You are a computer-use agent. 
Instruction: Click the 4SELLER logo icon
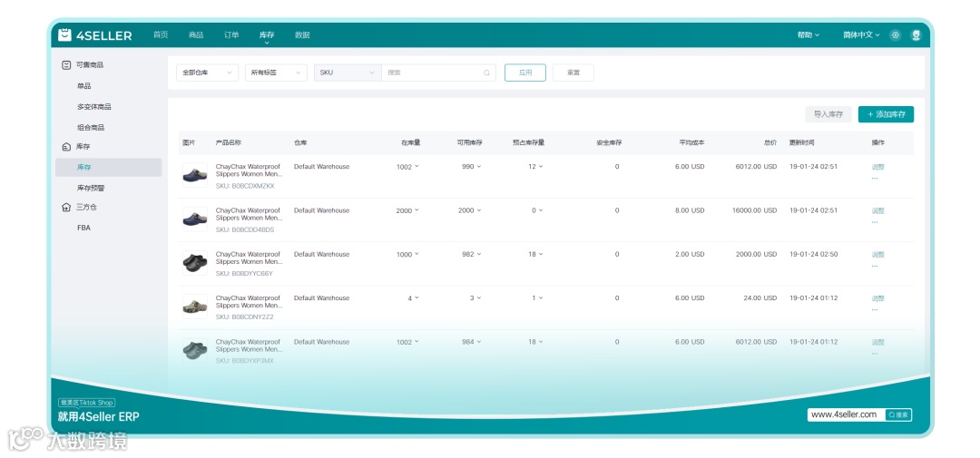point(64,35)
